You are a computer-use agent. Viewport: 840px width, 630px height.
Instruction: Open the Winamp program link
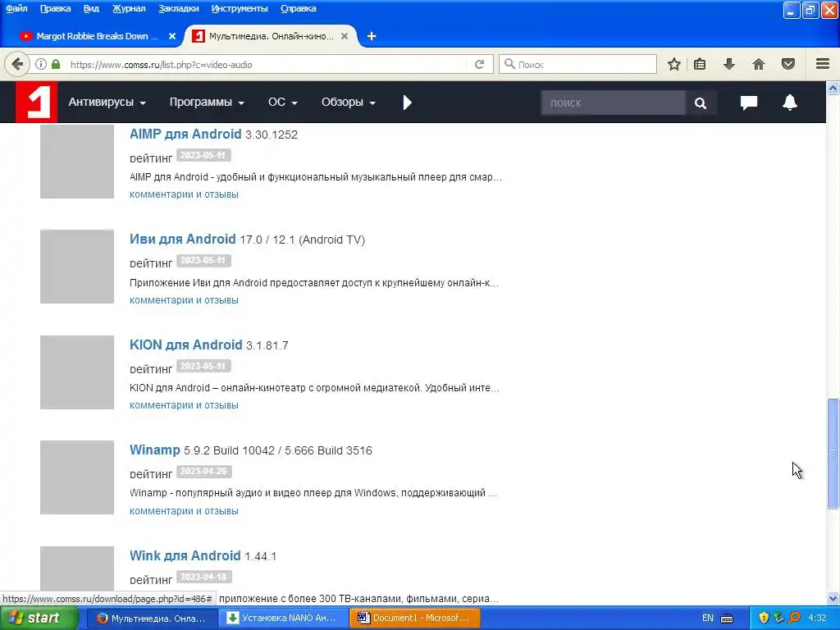pyautogui.click(x=155, y=450)
